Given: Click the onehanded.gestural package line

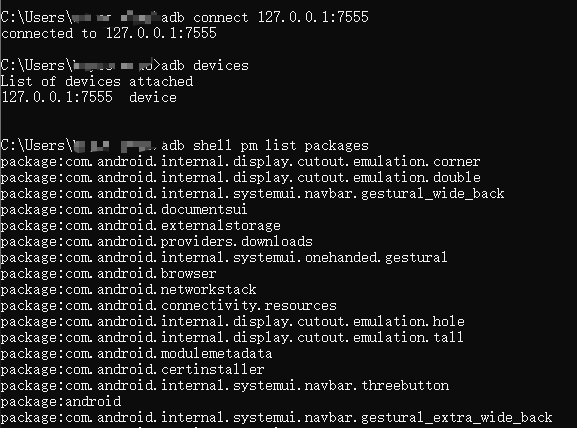Looking at the screenshot, I should [x=224, y=257].
